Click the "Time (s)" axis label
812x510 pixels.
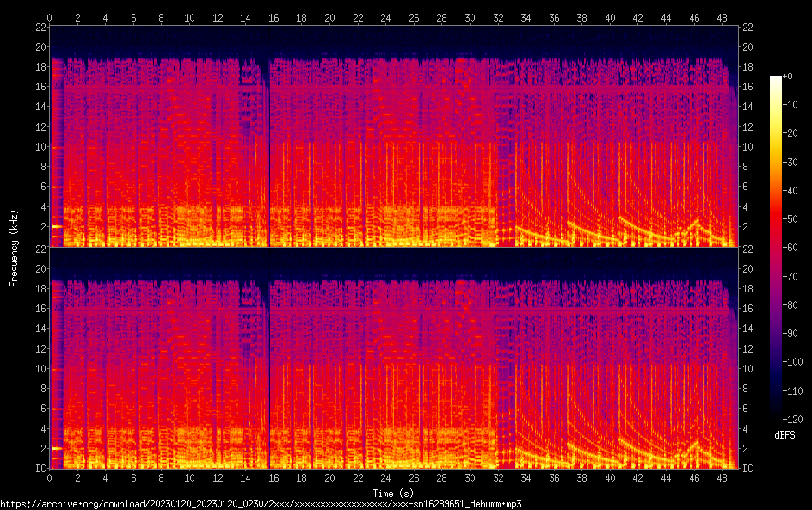[391, 494]
